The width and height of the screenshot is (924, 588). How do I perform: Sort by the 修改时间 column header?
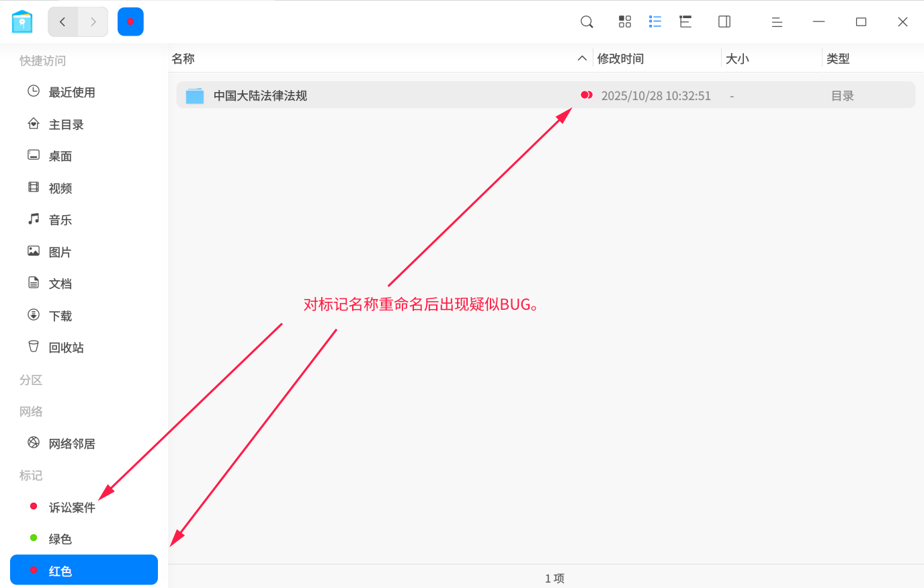point(620,58)
